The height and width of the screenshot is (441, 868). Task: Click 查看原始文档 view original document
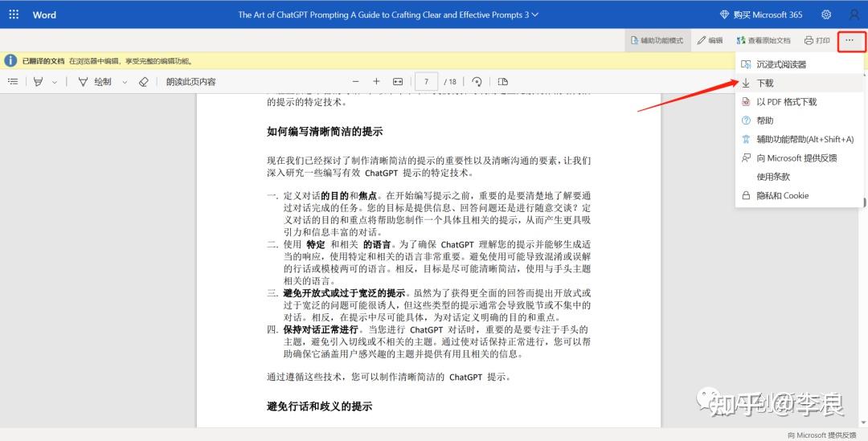(x=764, y=40)
